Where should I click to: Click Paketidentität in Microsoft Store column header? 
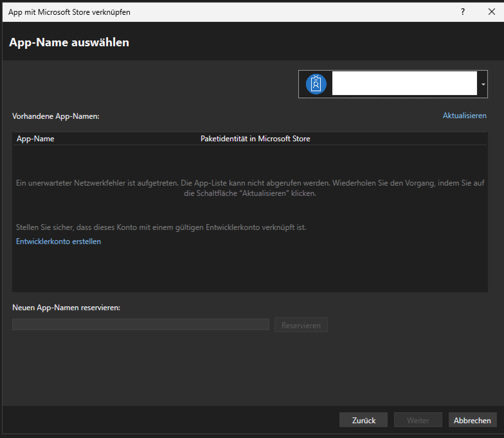coord(255,139)
